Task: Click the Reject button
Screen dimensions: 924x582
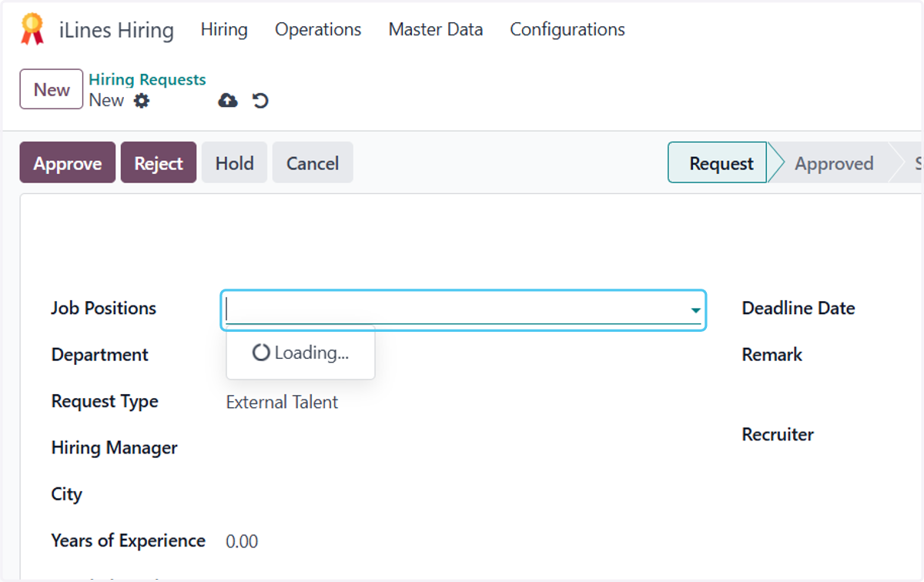Action: click(159, 163)
